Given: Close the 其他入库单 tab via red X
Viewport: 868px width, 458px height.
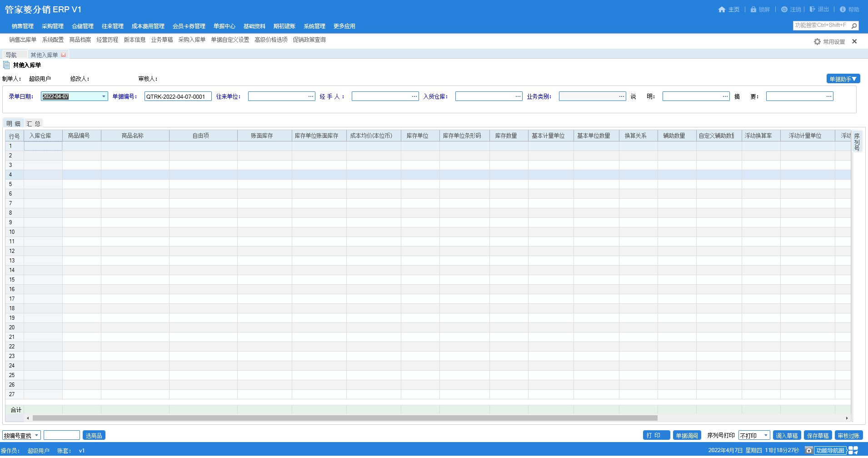Looking at the screenshot, I should [x=63, y=55].
